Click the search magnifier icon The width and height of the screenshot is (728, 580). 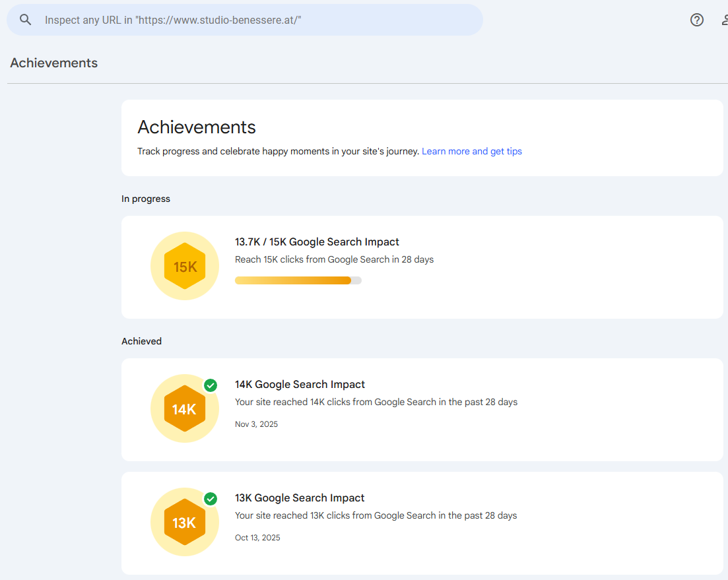click(25, 20)
